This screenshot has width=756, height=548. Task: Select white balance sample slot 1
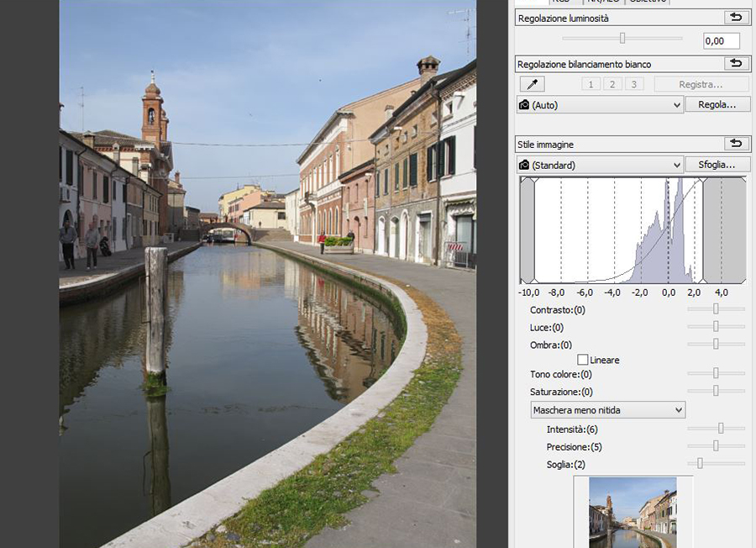click(x=589, y=83)
